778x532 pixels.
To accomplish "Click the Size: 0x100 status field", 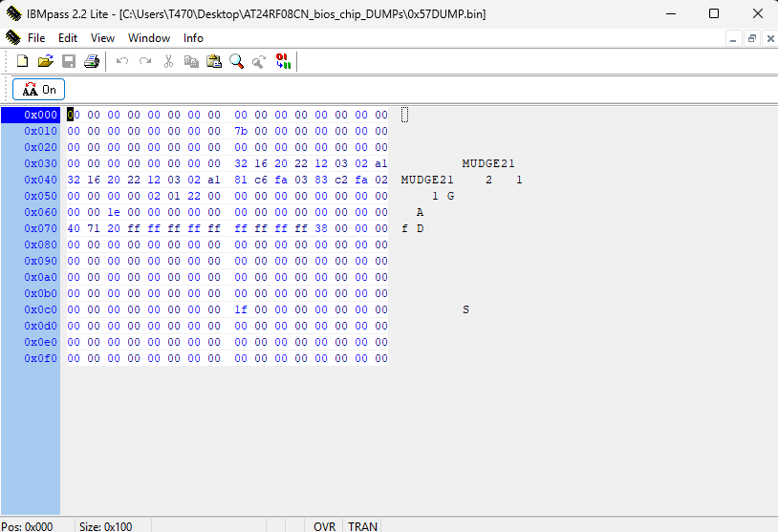I will 106,526.
